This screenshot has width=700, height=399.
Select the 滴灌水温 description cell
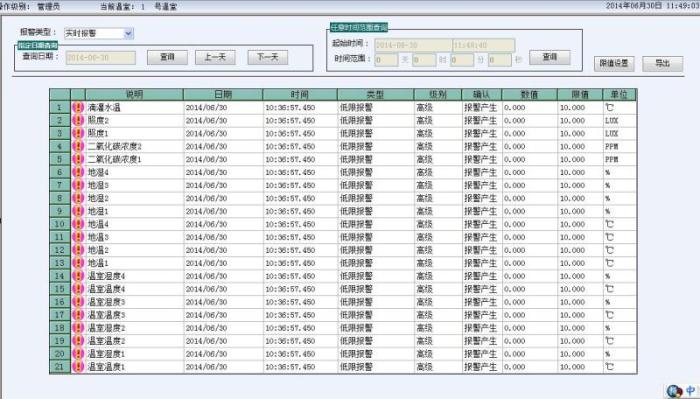[134, 108]
